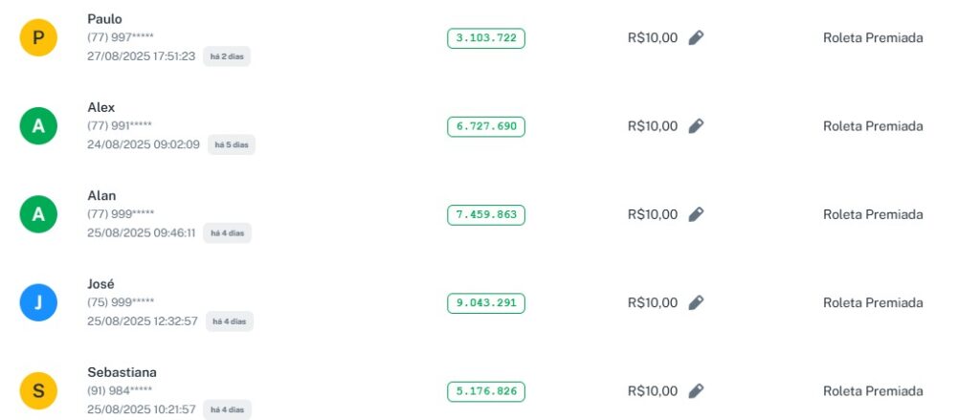Viewport: 980px width, 420px height.
Task: Click ticket number 3.103.722
Action: click(x=486, y=38)
